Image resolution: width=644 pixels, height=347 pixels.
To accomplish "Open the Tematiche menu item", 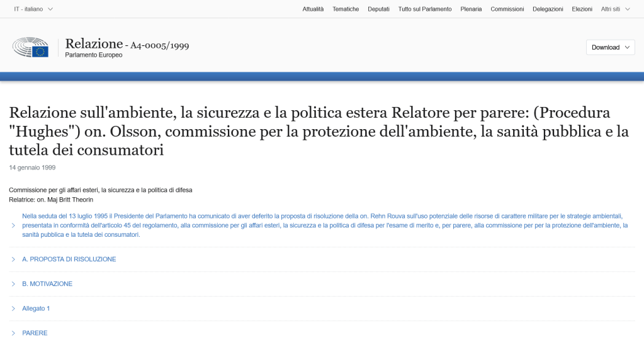I will pos(346,9).
